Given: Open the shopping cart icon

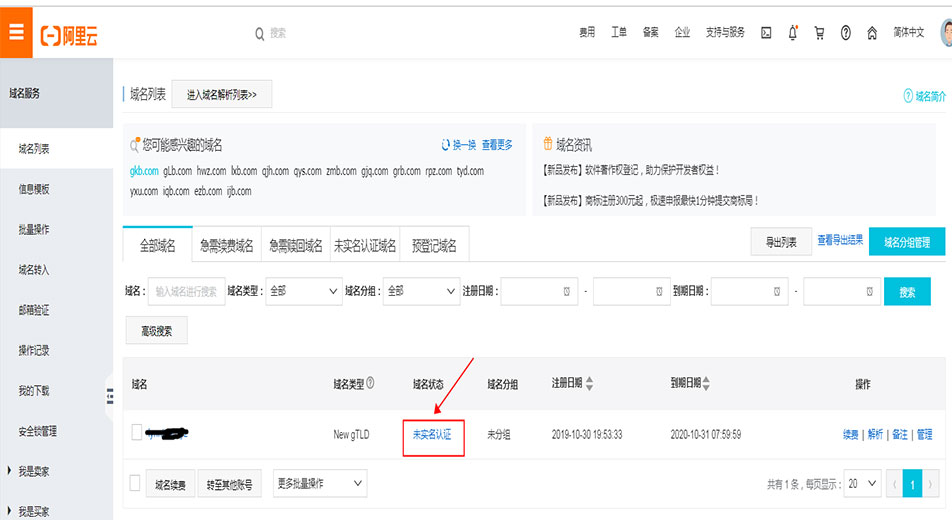Looking at the screenshot, I should point(819,33).
